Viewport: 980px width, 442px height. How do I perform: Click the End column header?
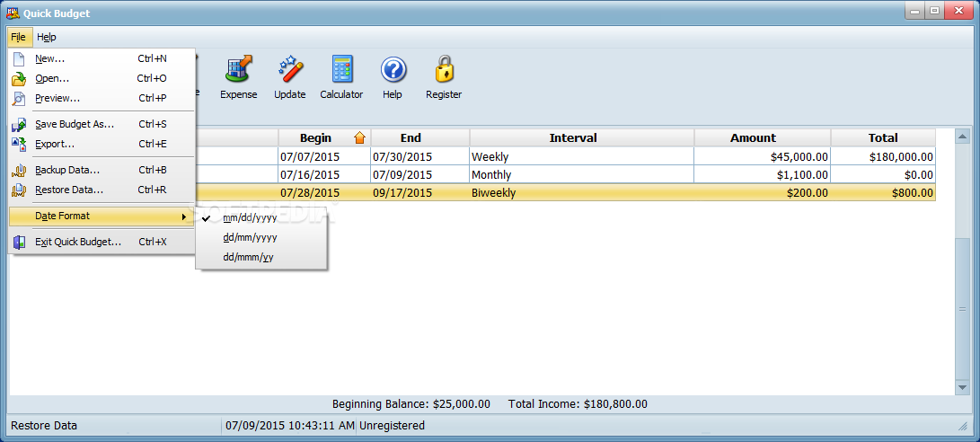pyautogui.click(x=420, y=138)
